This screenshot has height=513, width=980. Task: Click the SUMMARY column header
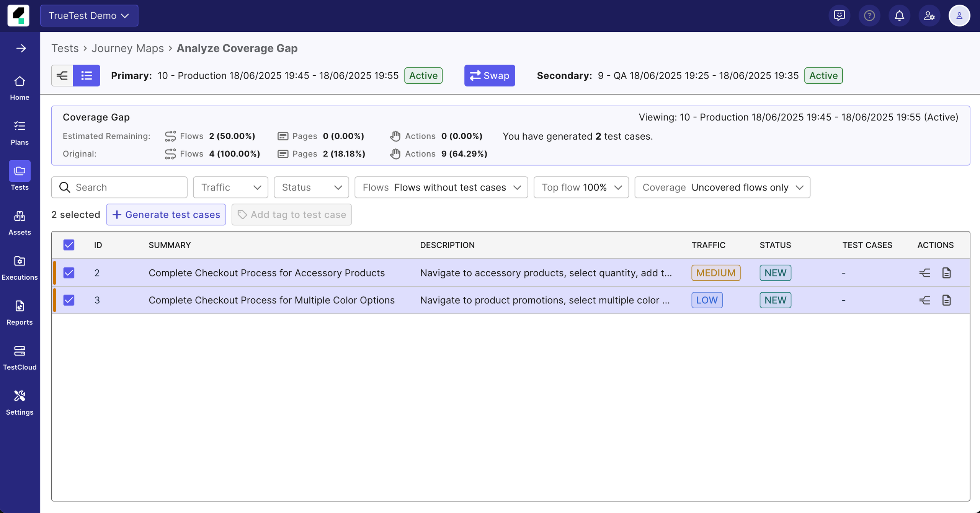pyautogui.click(x=170, y=245)
